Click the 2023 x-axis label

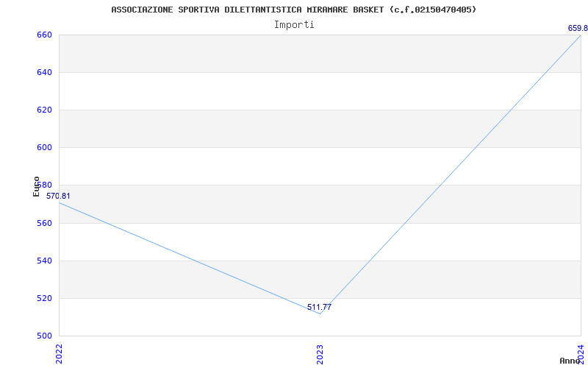pos(320,354)
